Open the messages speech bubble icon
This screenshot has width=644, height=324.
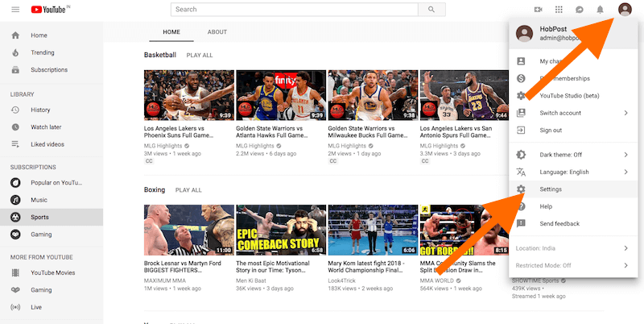click(x=580, y=10)
